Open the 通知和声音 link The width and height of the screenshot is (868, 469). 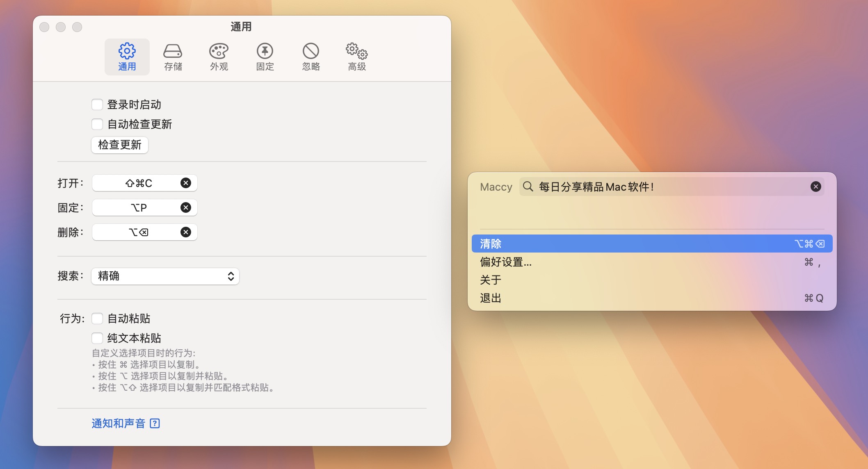point(118,423)
